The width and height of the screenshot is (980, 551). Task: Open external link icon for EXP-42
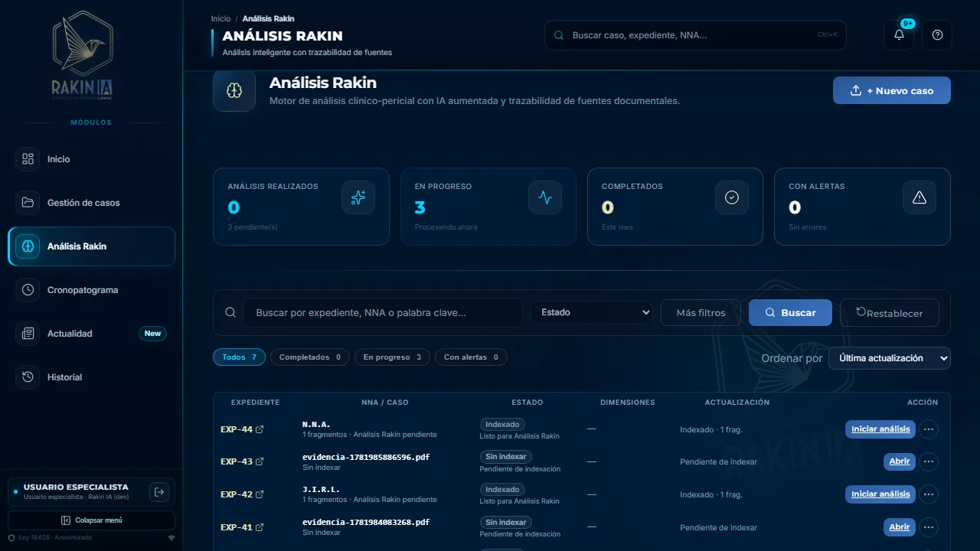coord(260,494)
